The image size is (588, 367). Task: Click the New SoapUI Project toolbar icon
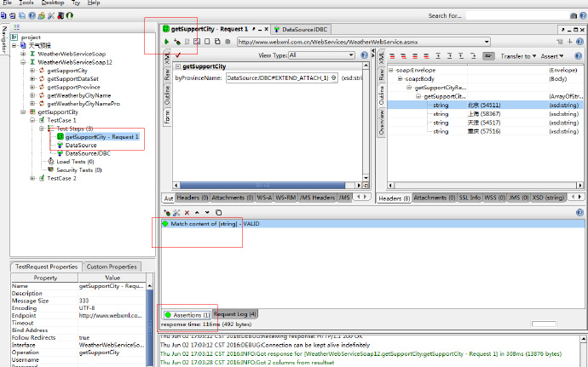pos(3,15)
